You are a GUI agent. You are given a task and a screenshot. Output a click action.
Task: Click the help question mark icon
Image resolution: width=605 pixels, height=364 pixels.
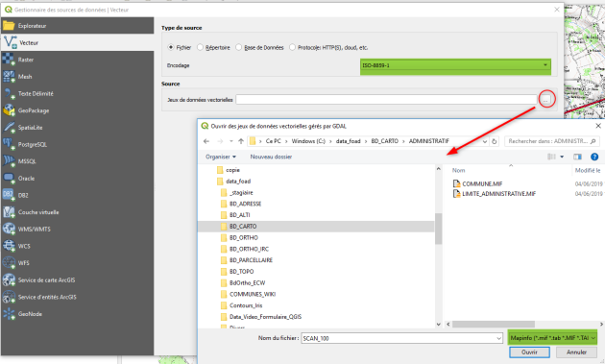click(594, 157)
